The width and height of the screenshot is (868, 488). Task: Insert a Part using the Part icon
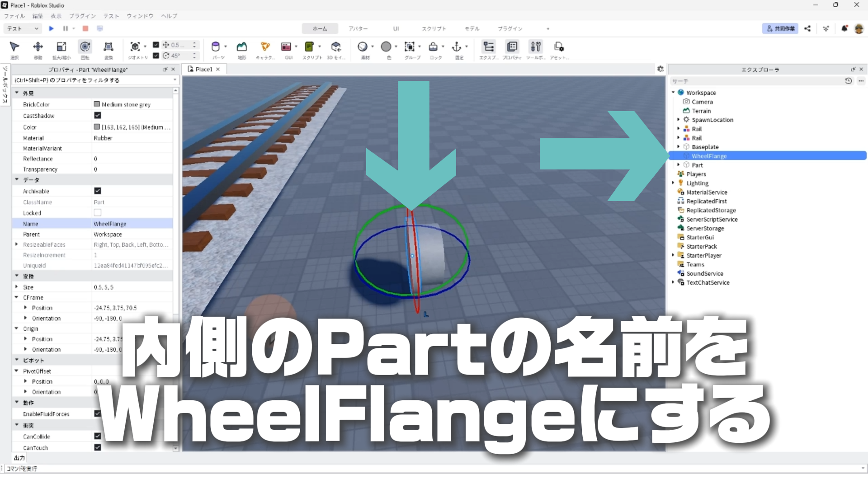[216, 47]
